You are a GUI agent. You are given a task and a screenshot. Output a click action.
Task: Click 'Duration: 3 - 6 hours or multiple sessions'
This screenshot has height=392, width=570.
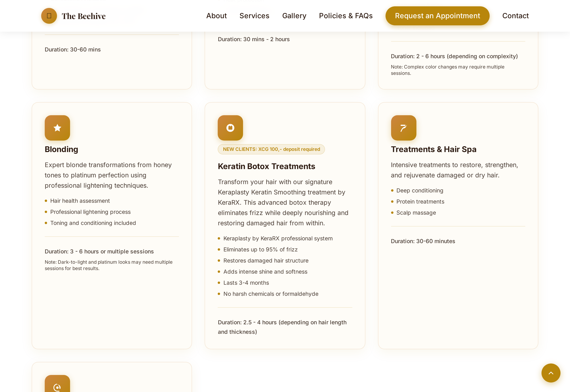(99, 251)
